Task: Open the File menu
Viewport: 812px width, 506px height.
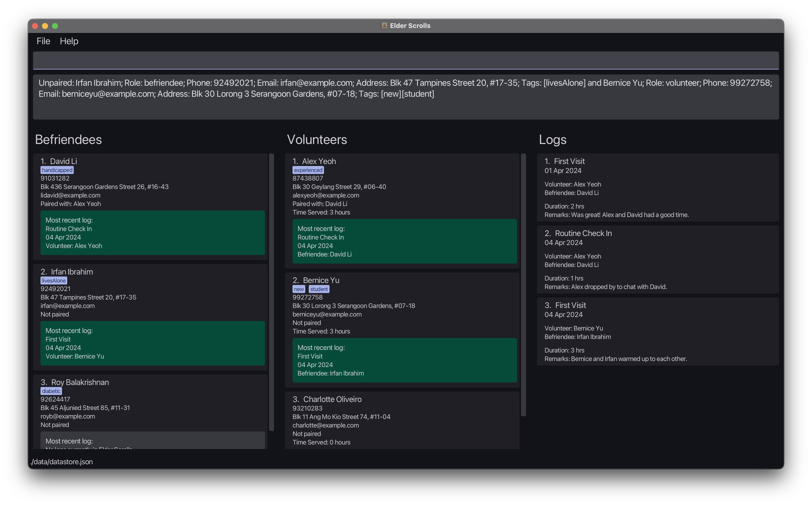Action: pyautogui.click(x=43, y=41)
